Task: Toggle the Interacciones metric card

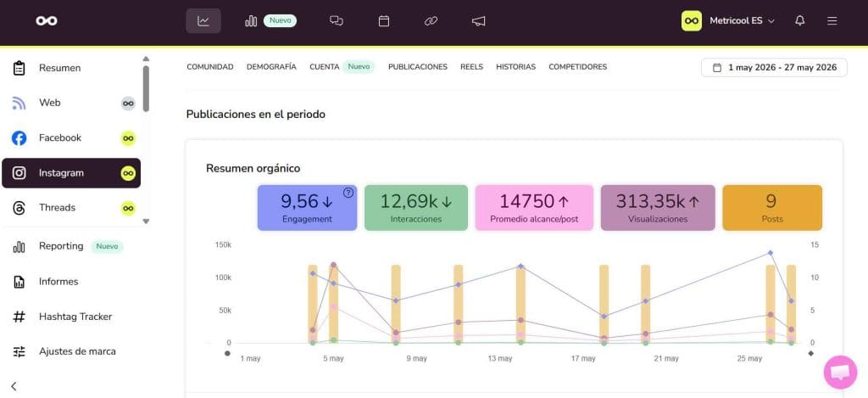Action: click(x=416, y=208)
